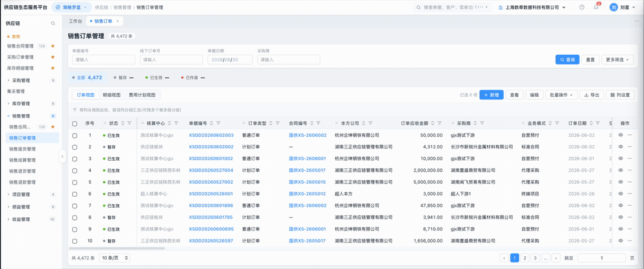Switch to 明细视图 view tab

coord(111,95)
